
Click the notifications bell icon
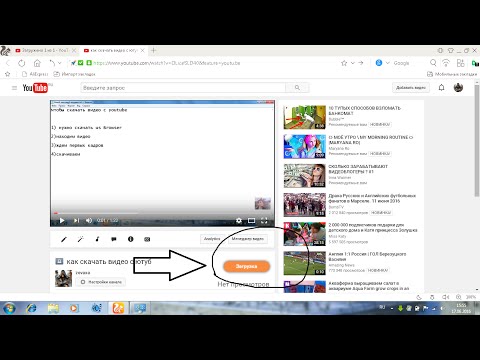(x=441, y=88)
